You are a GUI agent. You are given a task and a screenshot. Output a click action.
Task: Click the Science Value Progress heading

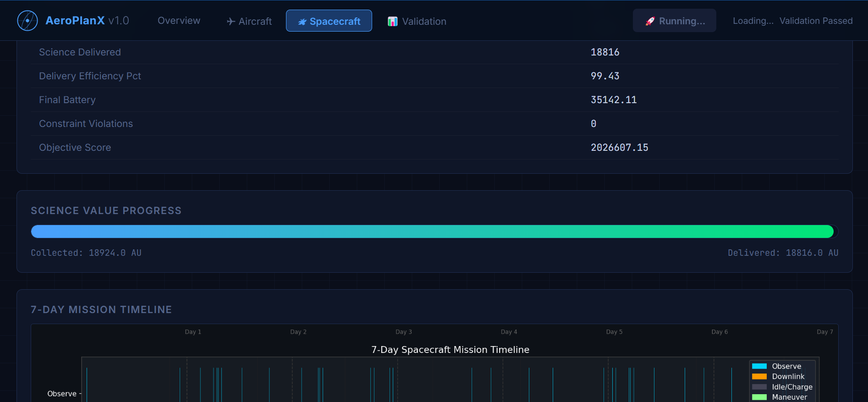coord(106,210)
